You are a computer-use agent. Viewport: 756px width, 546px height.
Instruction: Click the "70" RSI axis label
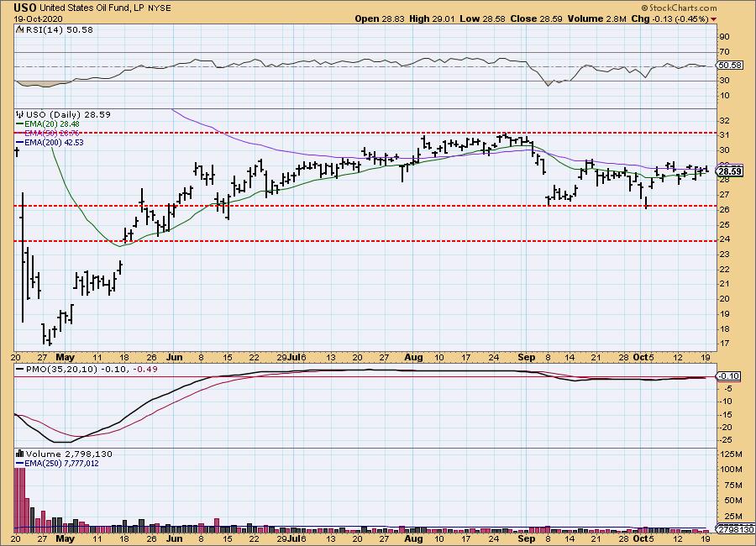[724, 51]
